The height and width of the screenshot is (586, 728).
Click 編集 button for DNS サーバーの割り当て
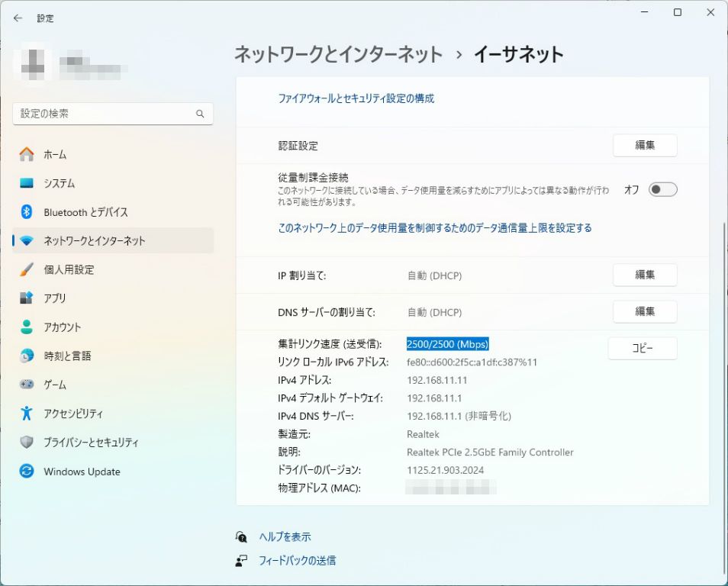(645, 311)
